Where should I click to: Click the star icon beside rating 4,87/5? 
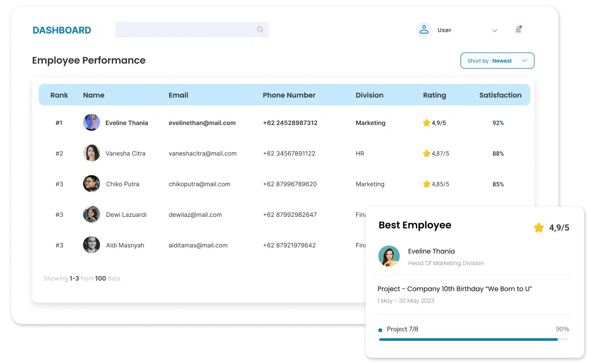click(x=426, y=154)
